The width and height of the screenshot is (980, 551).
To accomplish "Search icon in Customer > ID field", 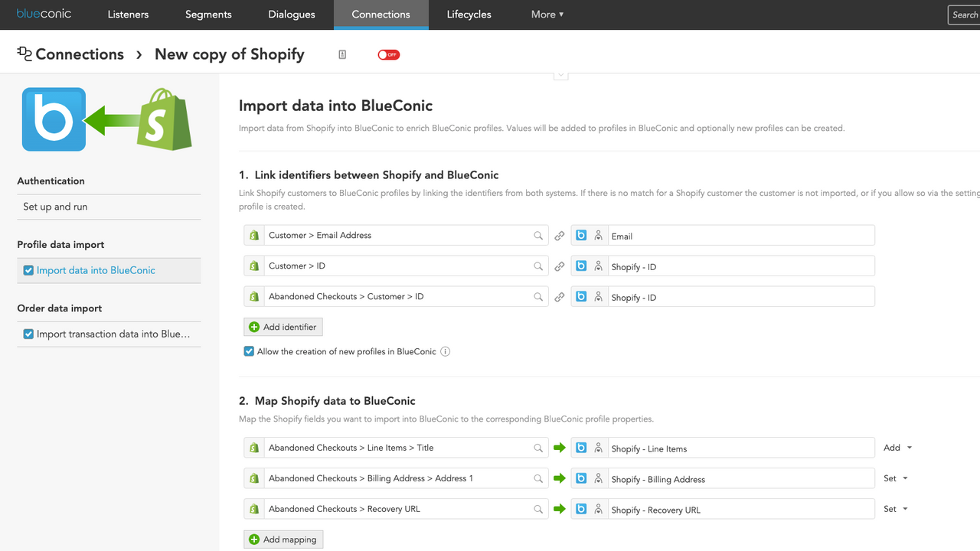I will point(538,266).
